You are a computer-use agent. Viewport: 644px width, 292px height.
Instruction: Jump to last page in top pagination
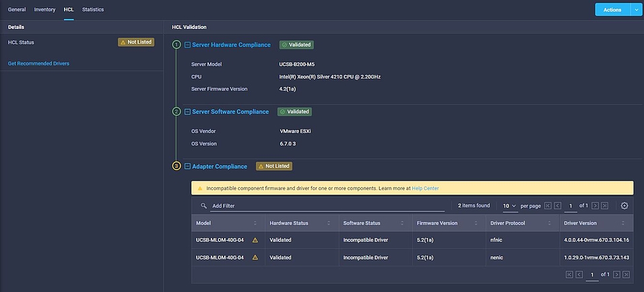(604, 206)
